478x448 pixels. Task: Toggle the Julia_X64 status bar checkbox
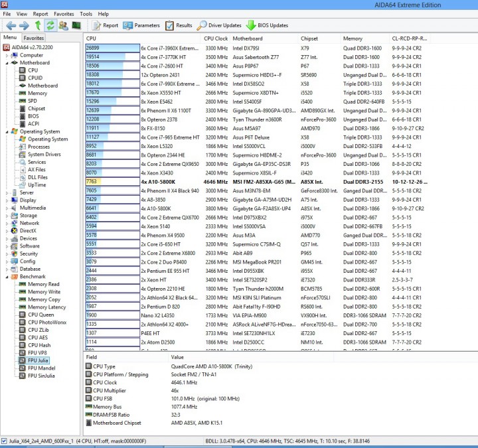pos(4,441)
